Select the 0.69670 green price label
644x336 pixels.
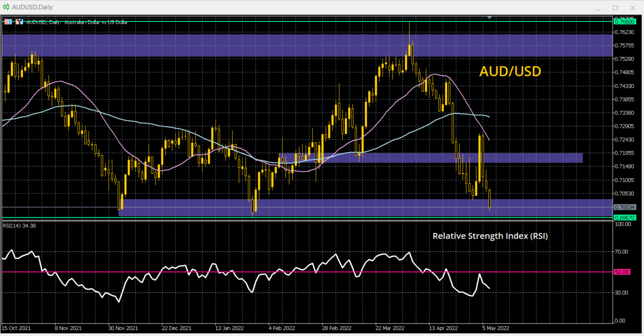[x=624, y=217]
